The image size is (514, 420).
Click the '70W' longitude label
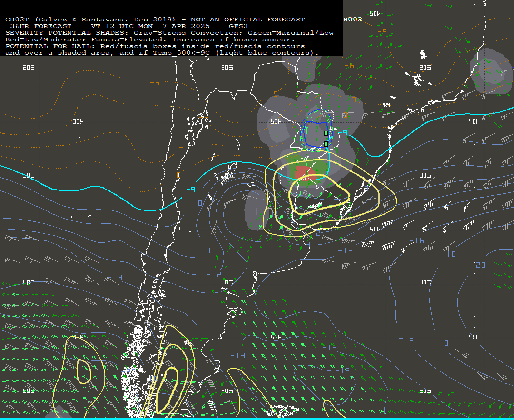click(178, 229)
